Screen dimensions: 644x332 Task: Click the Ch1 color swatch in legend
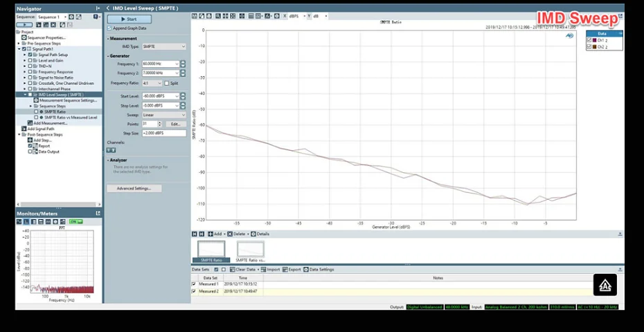click(595, 40)
